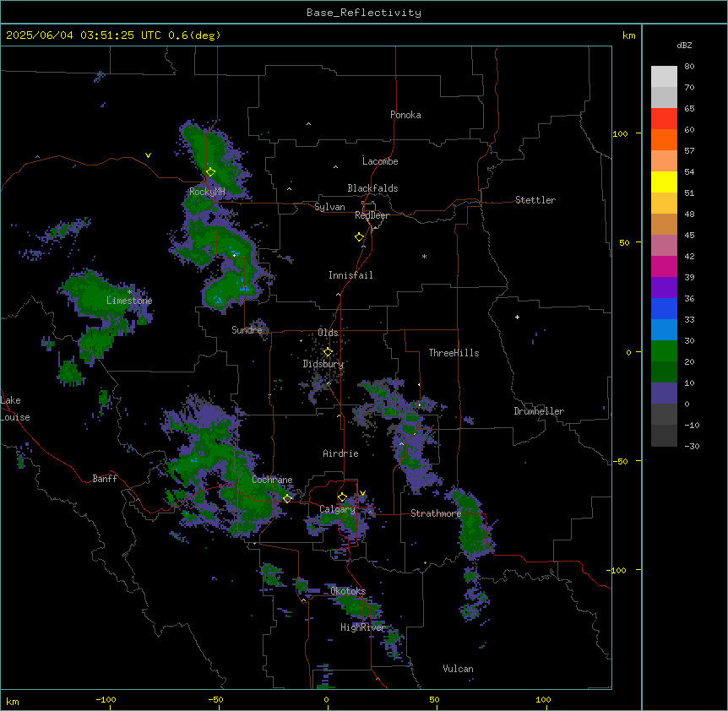Select the magenta 39-42 dBZ legend swatch
Screen dimensions: 728x711
664,267
